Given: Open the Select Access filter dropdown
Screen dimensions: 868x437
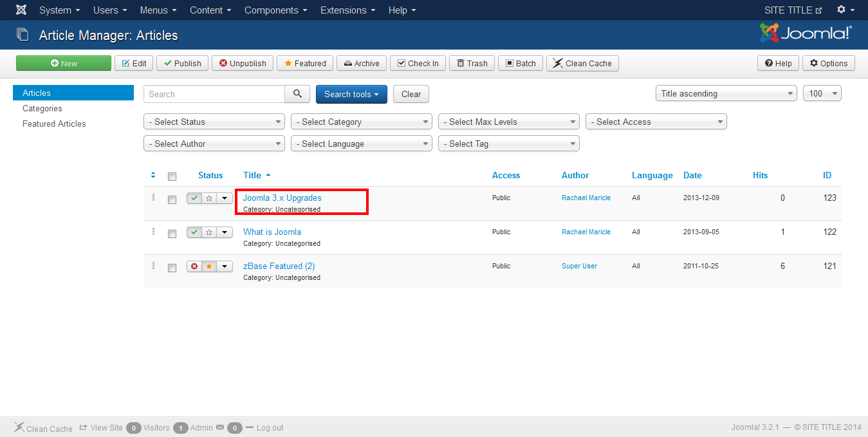Looking at the screenshot, I should pos(656,122).
